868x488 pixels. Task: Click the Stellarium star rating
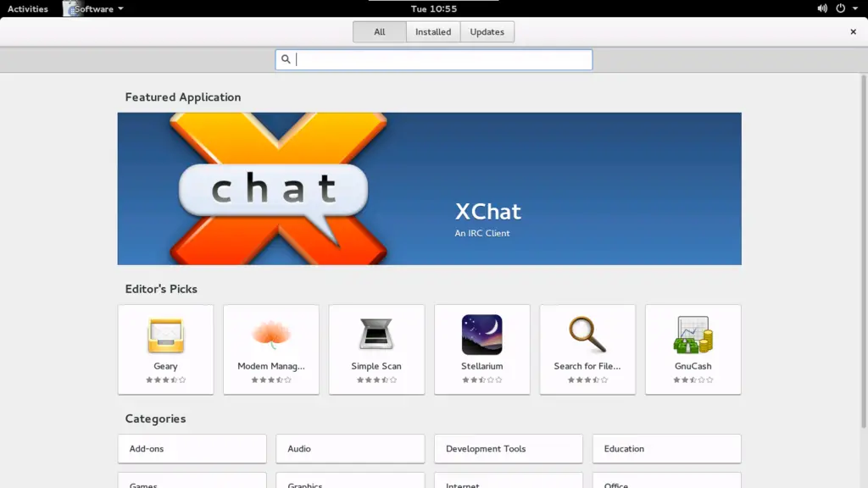pos(482,380)
